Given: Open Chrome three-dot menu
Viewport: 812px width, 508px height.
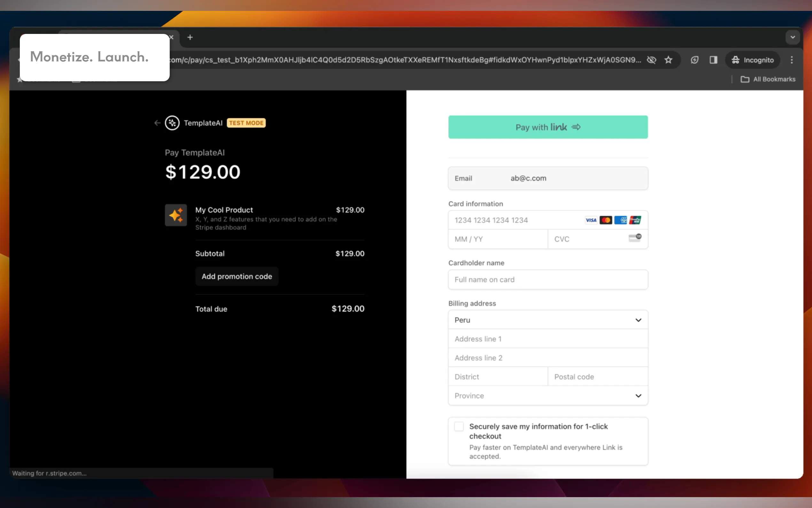Looking at the screenshot, I should click(792, 60).
